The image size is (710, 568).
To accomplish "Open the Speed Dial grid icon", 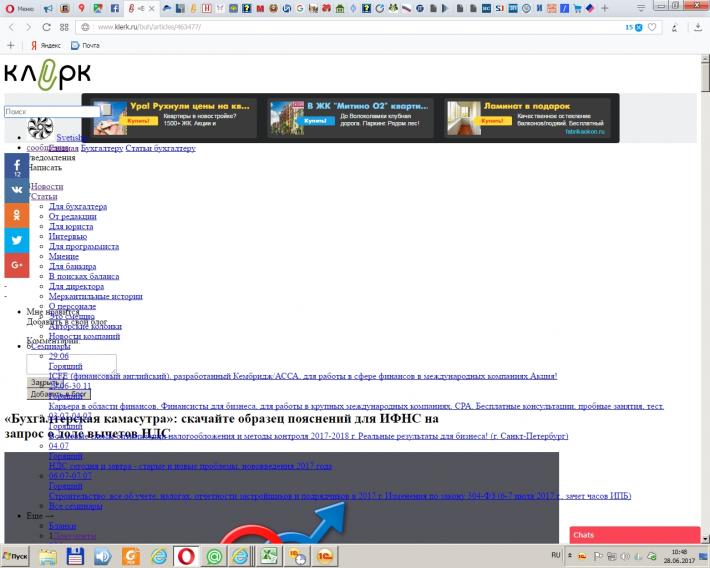I will coord(64,27).
